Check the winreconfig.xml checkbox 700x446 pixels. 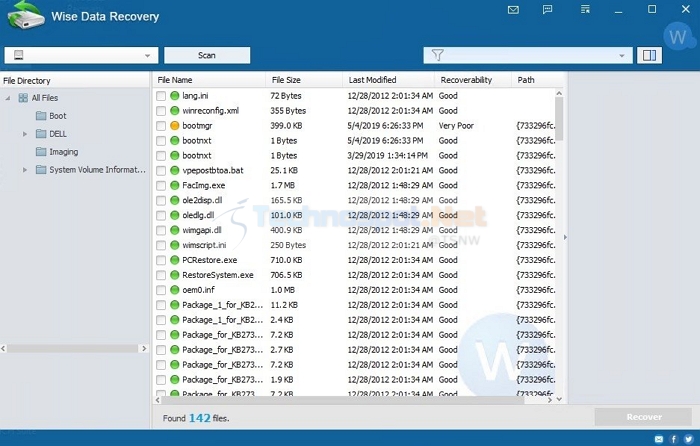pos(161,111)
